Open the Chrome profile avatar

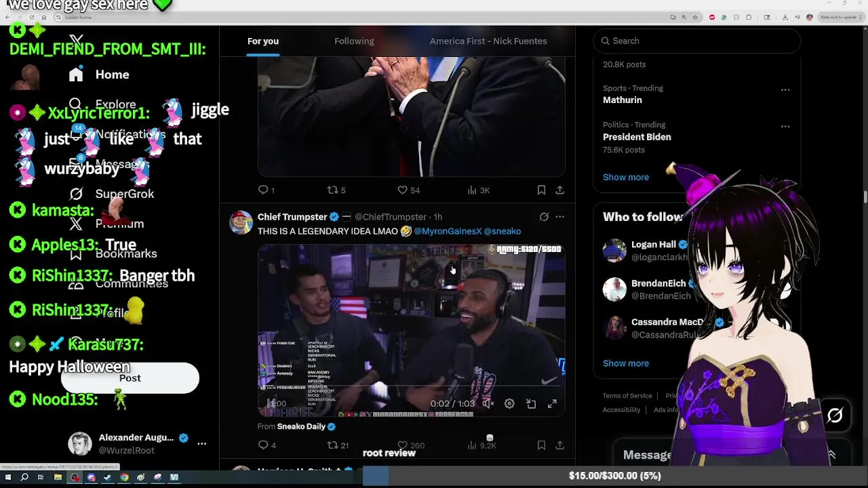click(810, 17)
